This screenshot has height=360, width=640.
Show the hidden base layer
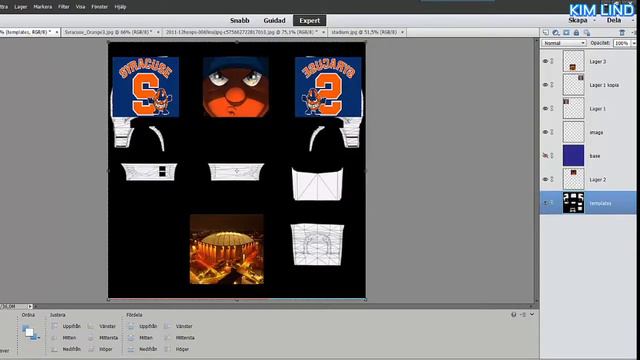click(x=545, y=156)
